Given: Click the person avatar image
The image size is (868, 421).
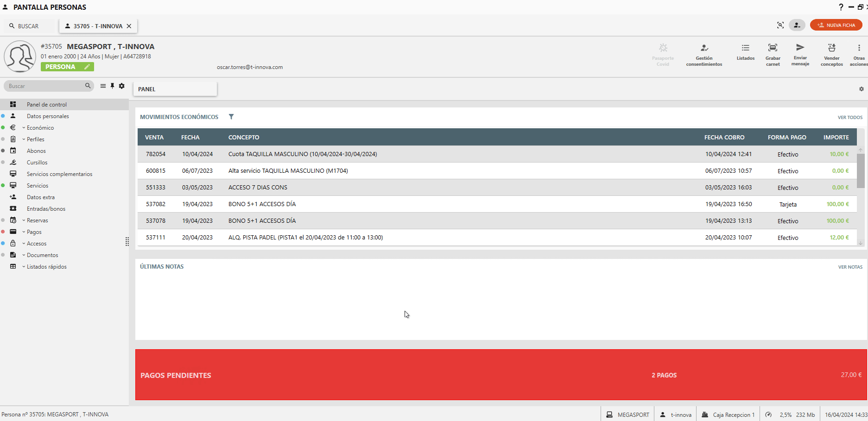Looking at the screenshot, I should coord(20,57).
